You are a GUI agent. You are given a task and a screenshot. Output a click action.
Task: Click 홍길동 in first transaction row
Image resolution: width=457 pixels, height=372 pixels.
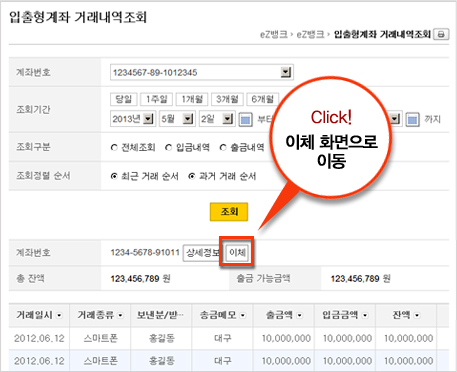point(162,338)
